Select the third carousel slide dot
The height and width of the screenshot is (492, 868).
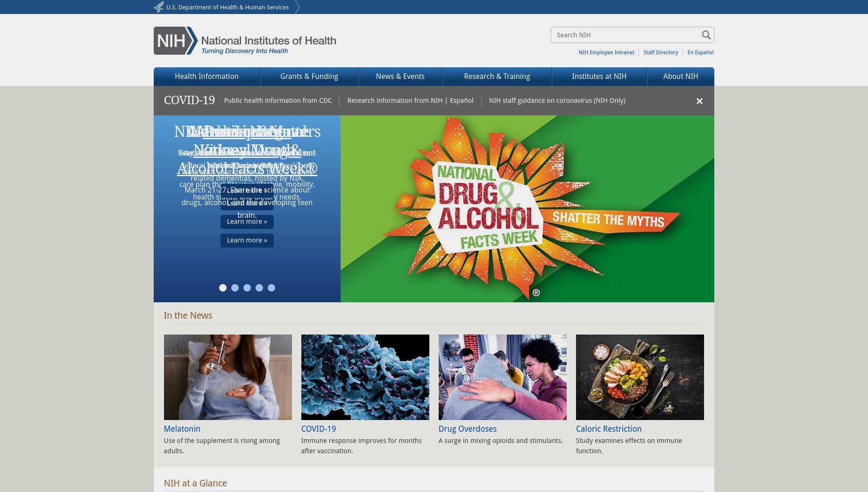coord(247,288)
